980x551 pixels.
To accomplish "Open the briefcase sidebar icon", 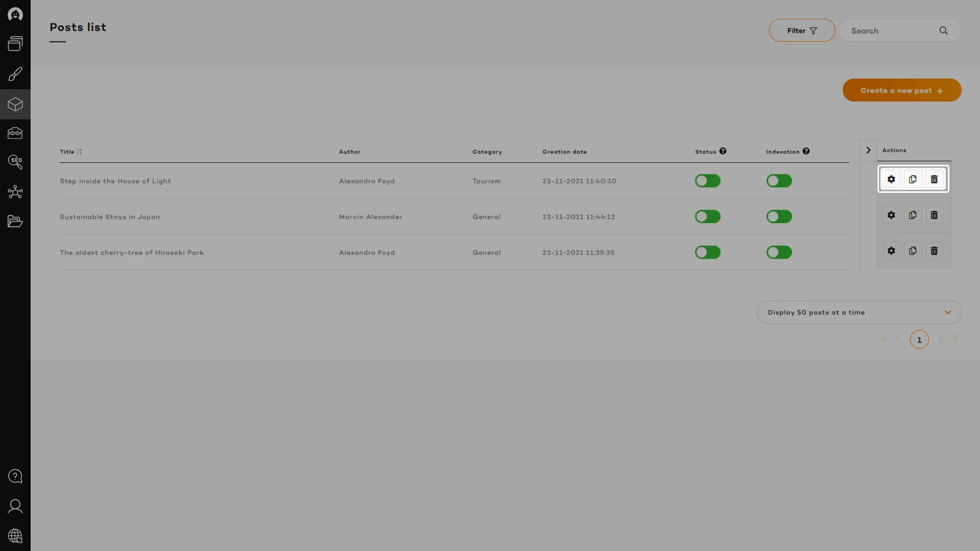I will point(15,133).
